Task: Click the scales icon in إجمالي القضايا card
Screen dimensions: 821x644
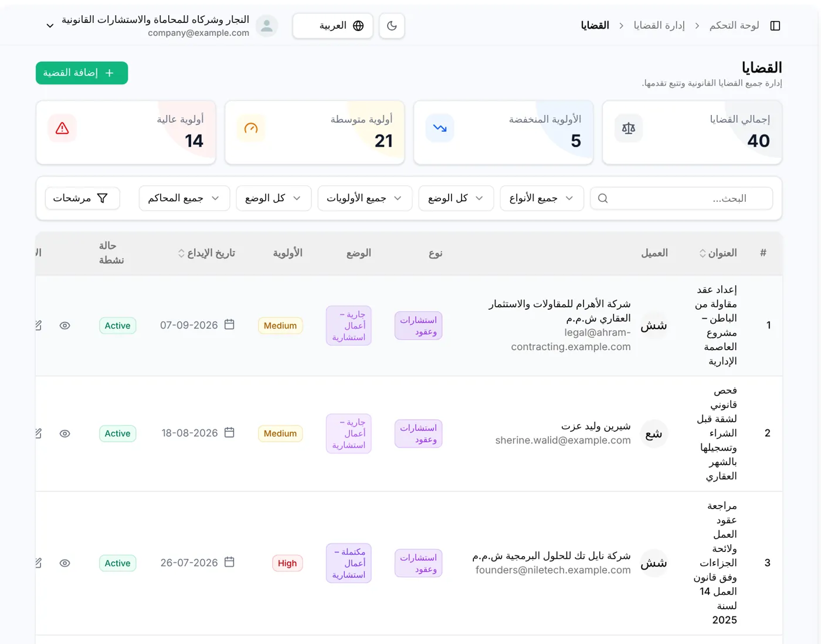Action: [x=629, y=128]
